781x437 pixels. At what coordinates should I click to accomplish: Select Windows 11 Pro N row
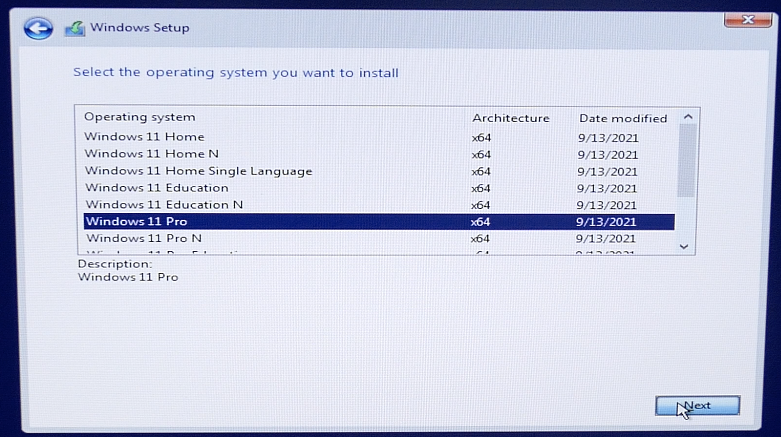(379, 239)
